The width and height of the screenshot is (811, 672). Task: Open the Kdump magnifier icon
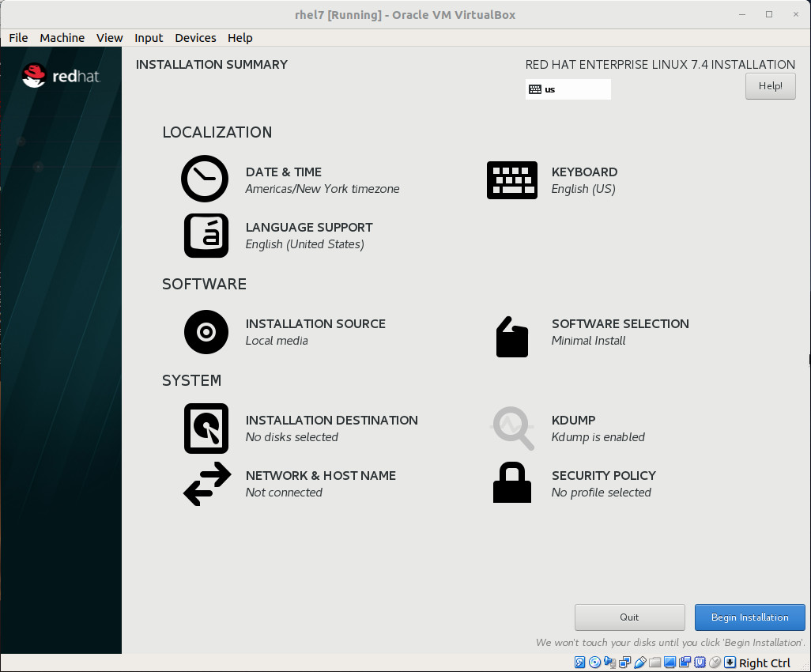512,428
